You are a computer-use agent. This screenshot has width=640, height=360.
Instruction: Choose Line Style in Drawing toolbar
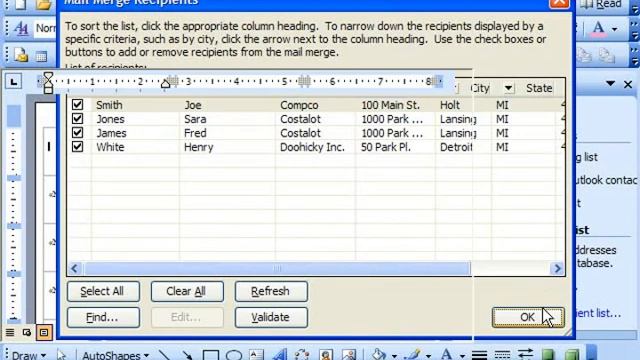coord(479,355)
